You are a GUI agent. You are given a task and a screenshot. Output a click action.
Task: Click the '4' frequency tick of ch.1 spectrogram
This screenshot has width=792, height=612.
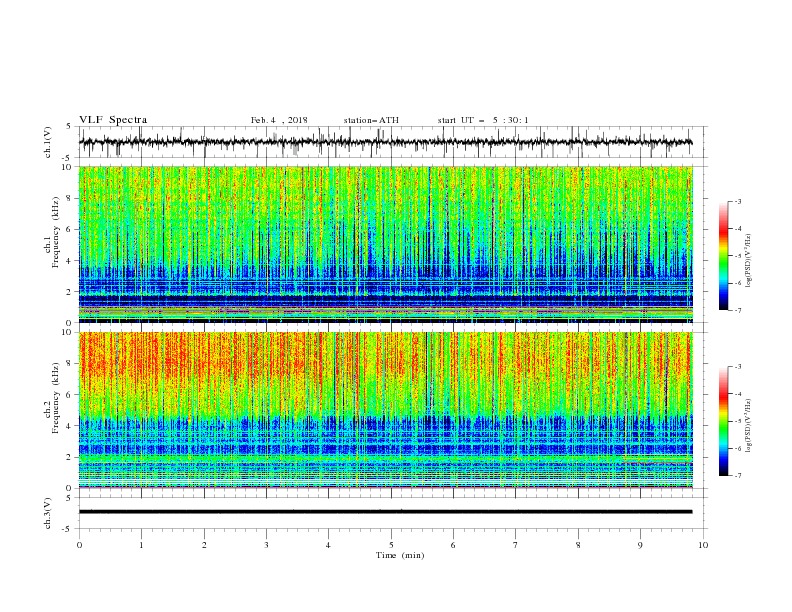coord(70,261)
